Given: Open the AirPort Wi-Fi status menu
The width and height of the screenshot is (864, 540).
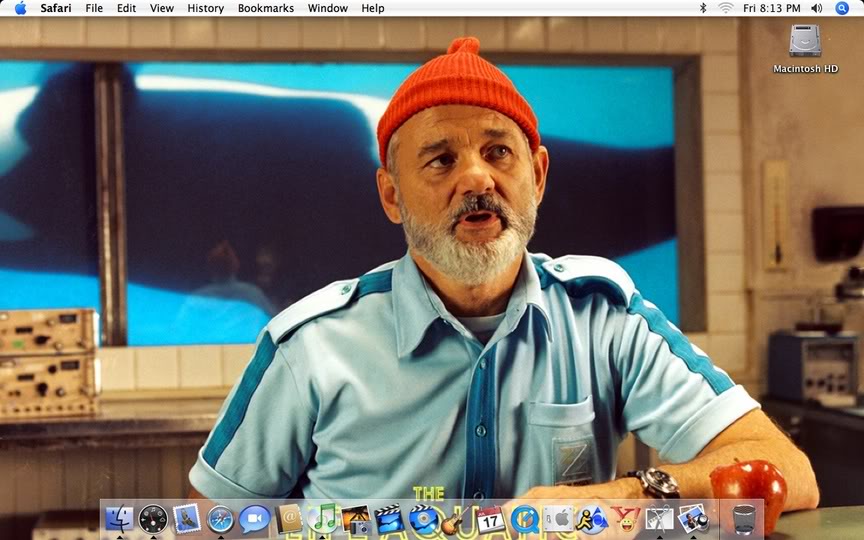Looking at the screenshot, I should [x=726, y=8].
